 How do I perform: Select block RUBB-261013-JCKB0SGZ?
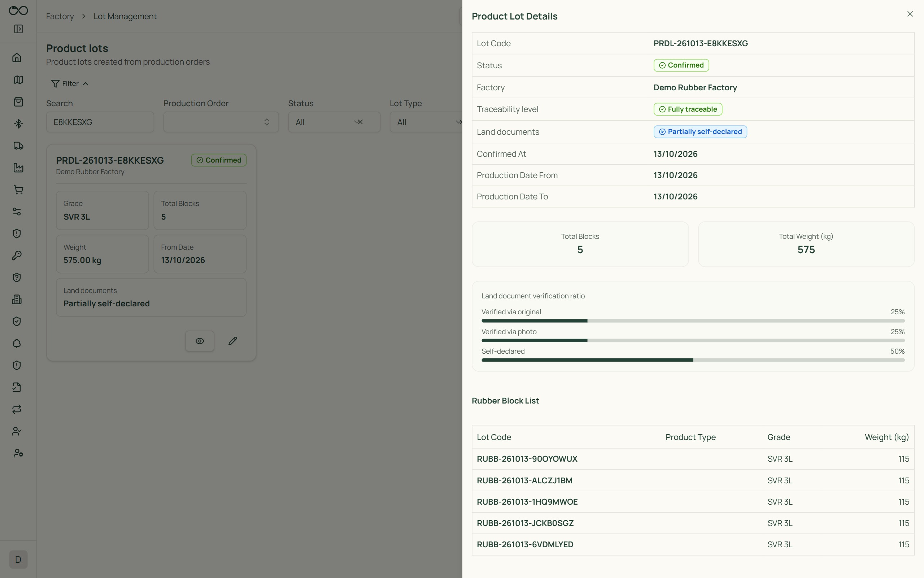693,523
